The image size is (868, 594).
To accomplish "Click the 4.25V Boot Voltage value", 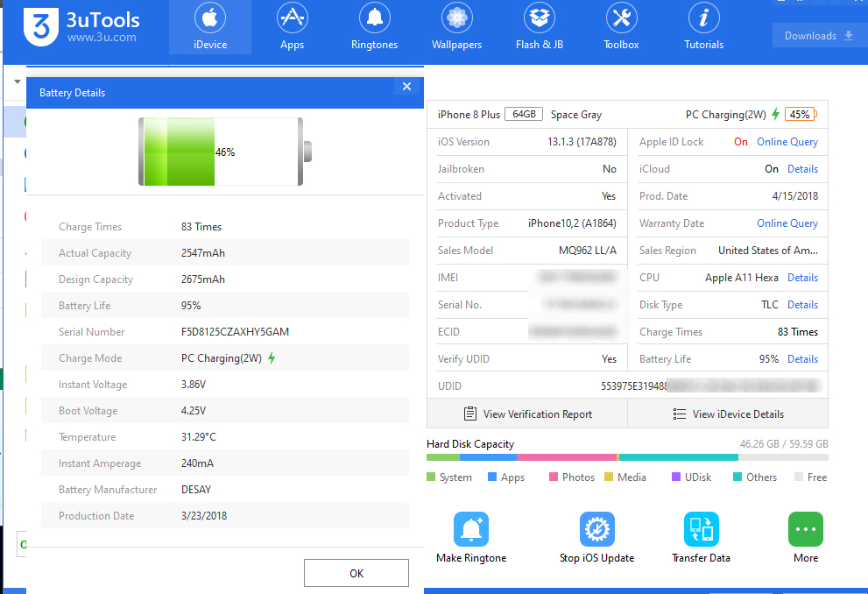I will pos(194,410).
